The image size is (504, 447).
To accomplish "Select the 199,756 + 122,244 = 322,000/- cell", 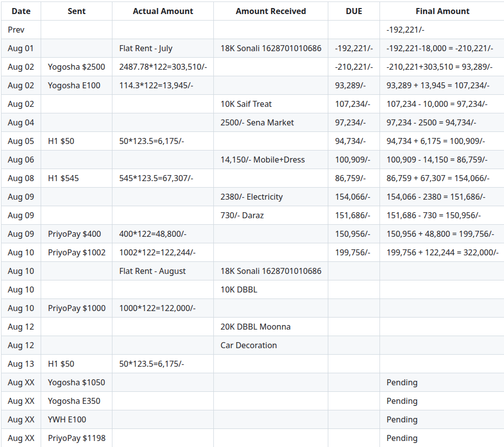I will click(442, 252).
